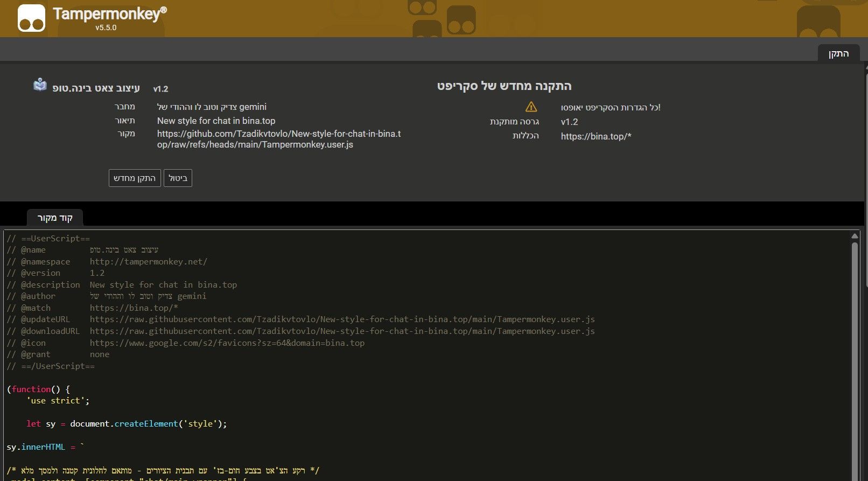Click the description 'New style for chat in bina.top'
Image resolution: width=868 pixels, height=481 pixels.
(216, 121)
